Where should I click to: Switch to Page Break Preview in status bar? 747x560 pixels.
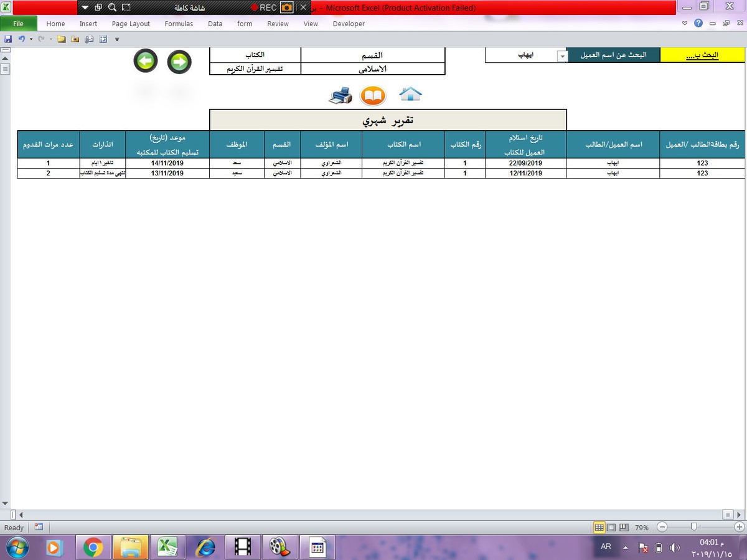pyautogui.click(x=623, y=527)
